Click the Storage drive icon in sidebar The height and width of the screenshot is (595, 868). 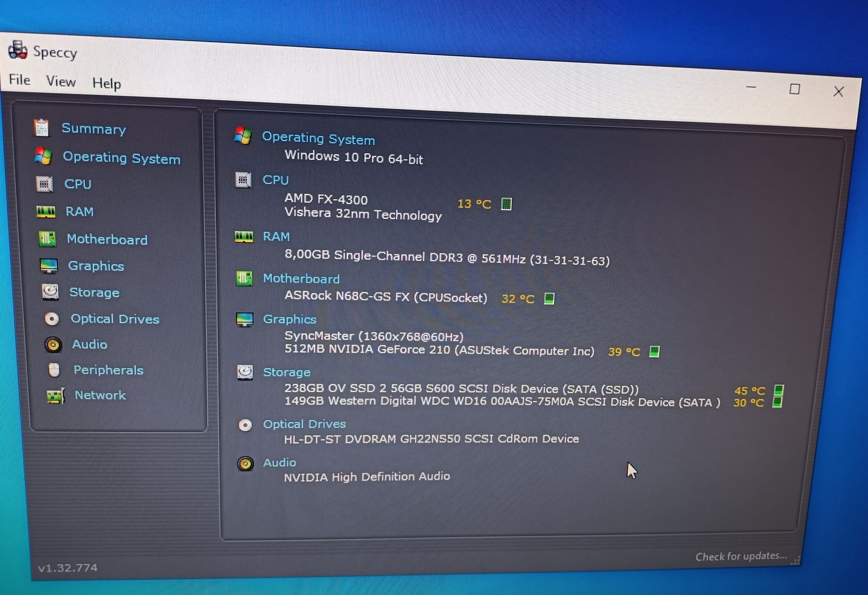[x=50, y=292]
